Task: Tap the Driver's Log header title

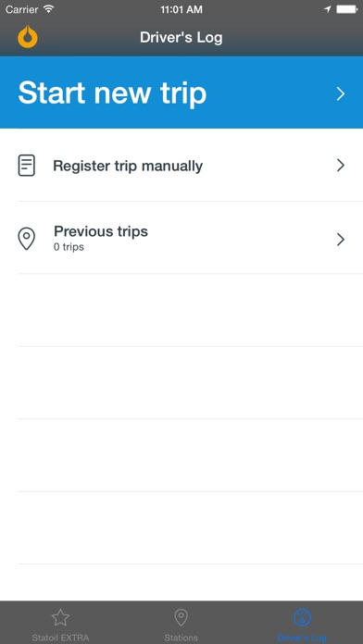Action: [181, 37]
